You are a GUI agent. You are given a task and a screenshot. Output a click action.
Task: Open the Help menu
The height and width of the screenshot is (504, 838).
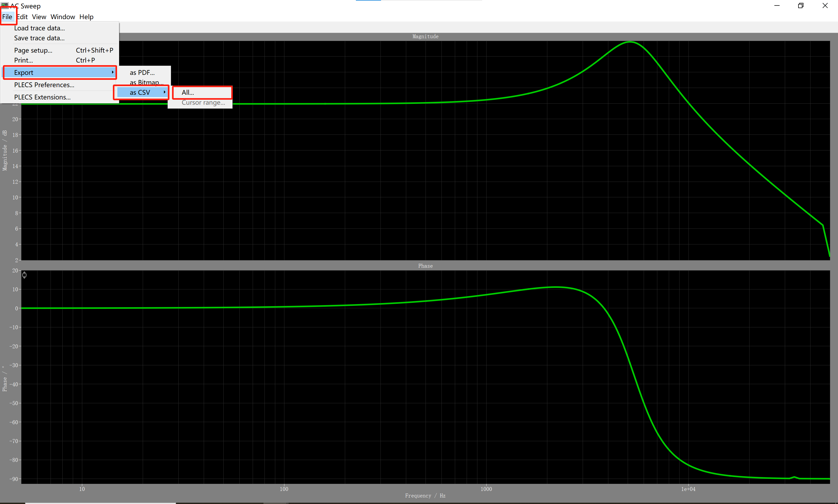86,17
